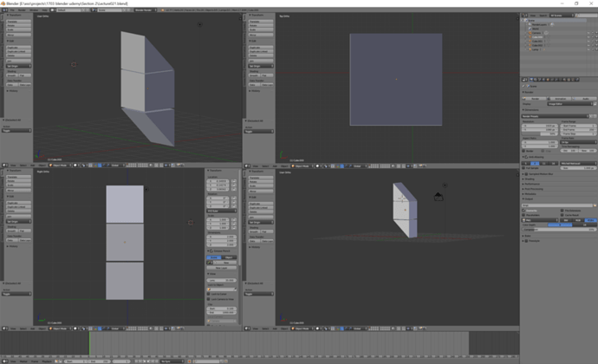Select the Camera object icon in outliner

coord(530,33)
